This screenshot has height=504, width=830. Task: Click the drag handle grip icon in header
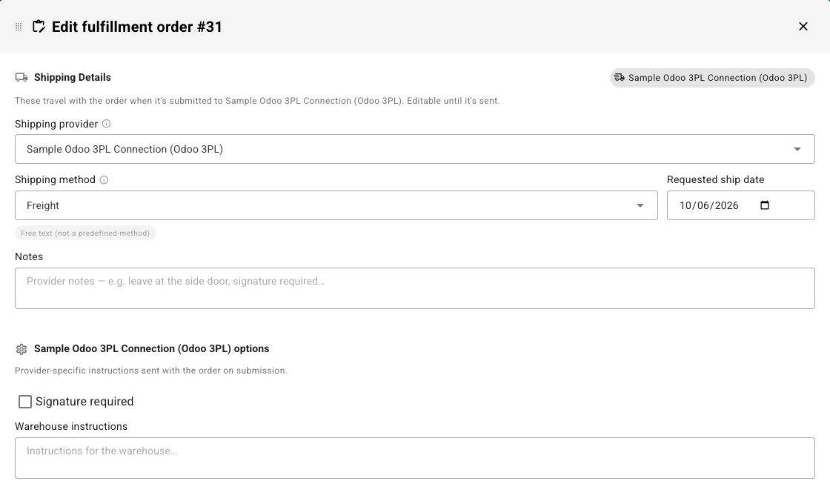click(19, 27)
